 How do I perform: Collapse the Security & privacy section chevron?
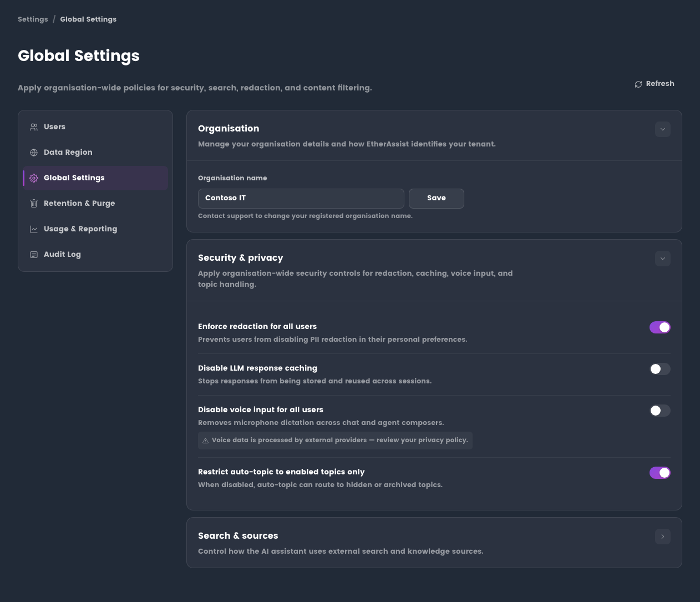[x=663, y=259]
